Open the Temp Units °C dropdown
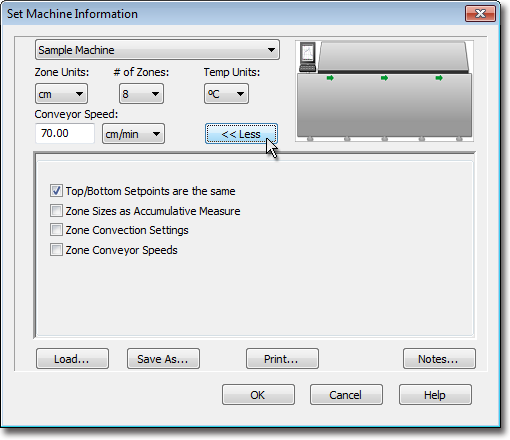Screen dimensions: 510x440 coord(226,94)
